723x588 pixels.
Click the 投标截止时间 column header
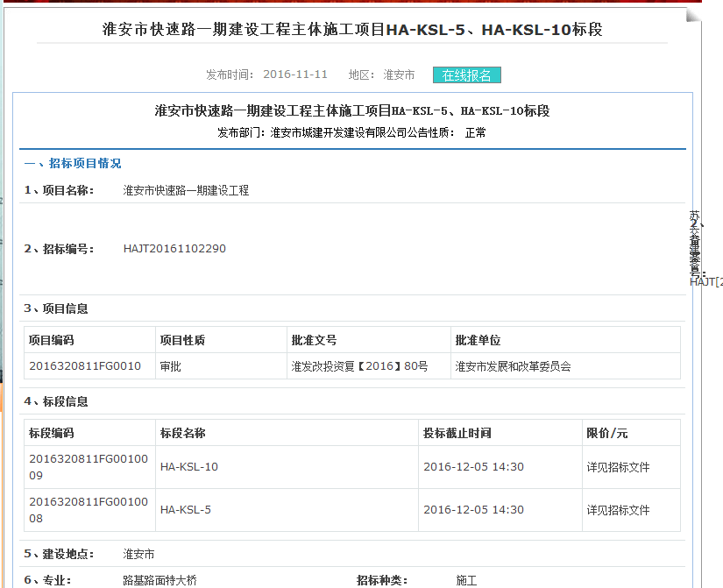[457, 433]
